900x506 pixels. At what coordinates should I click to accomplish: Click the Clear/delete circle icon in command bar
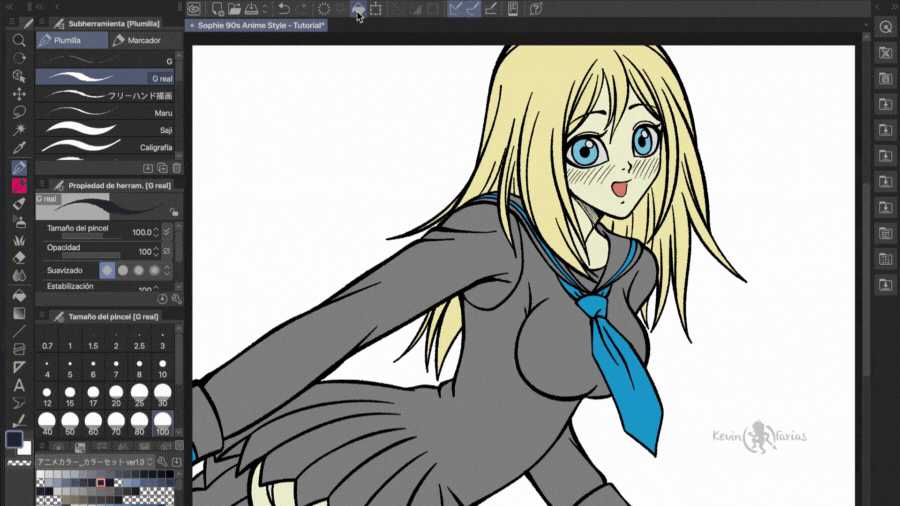(x=324, y=9)
